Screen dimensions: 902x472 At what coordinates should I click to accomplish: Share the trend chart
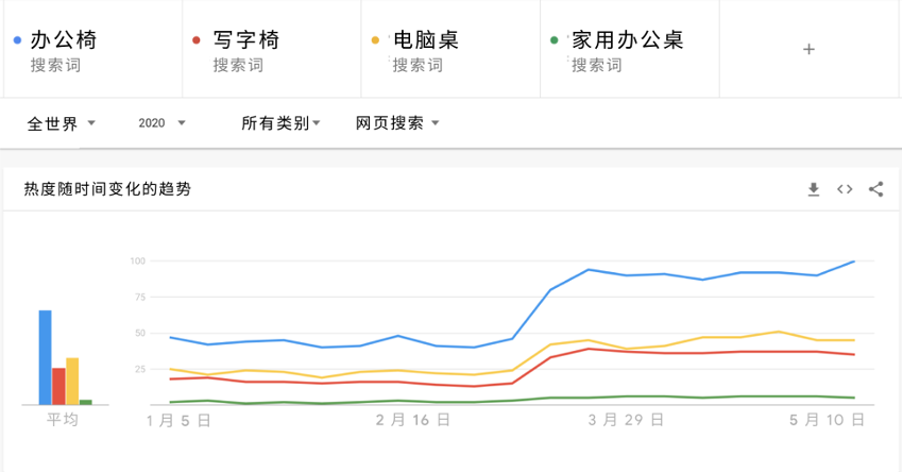coord(876,189)
